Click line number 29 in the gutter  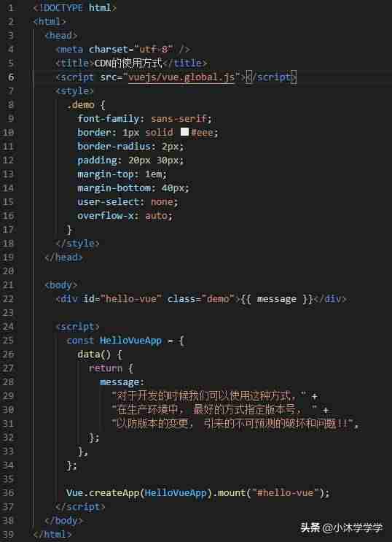8,396
